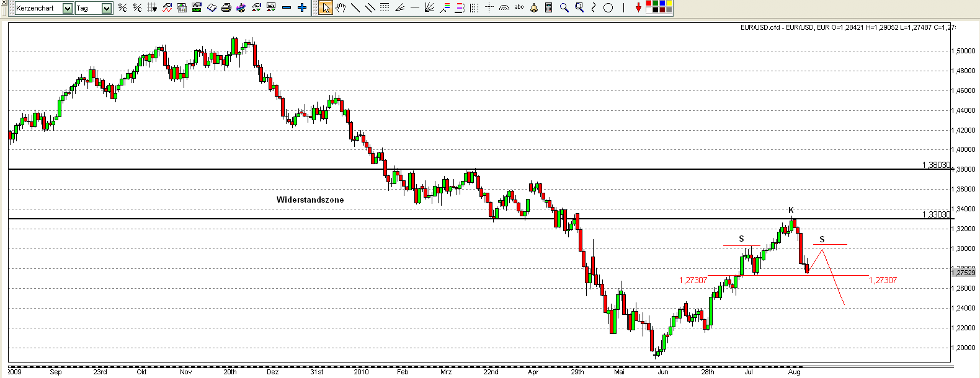Click the left S shoulder label
The height and width of the screenshot is (378, 980).
[x=741, y=239]
